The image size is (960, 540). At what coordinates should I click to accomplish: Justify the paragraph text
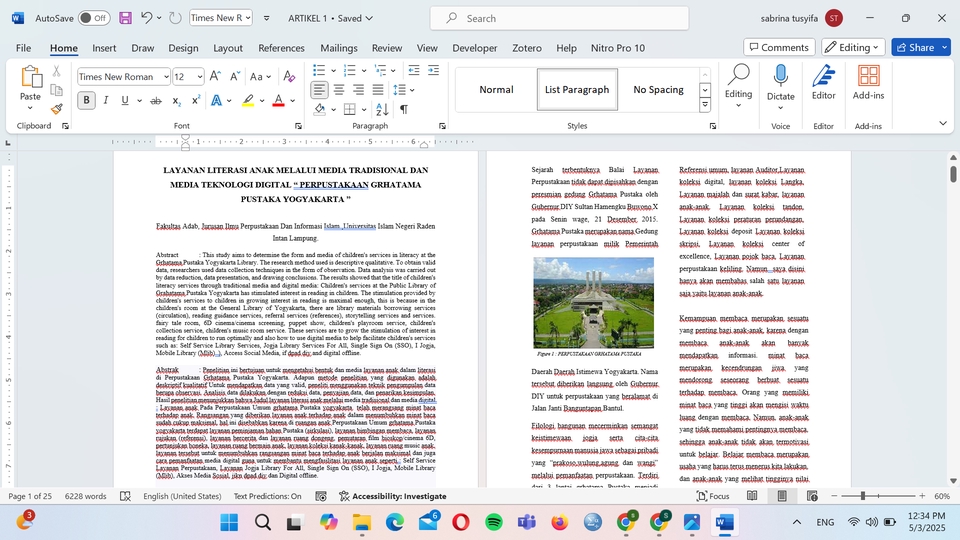point(378,90)
